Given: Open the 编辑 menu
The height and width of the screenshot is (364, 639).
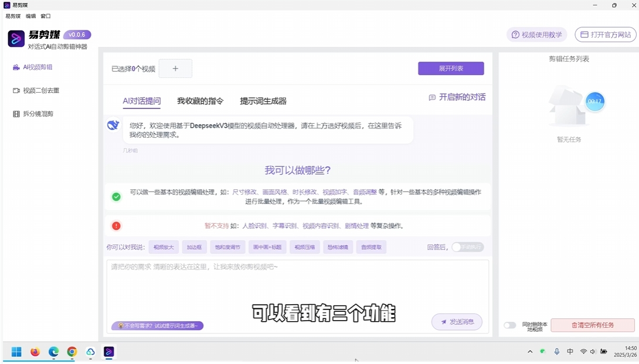Looking at the screenshot, I should pos(30,16).
